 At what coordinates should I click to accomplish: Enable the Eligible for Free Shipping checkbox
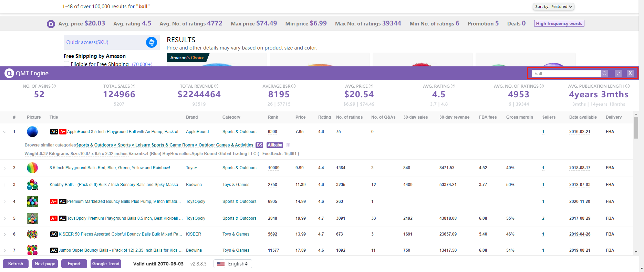tap(66, 64)
